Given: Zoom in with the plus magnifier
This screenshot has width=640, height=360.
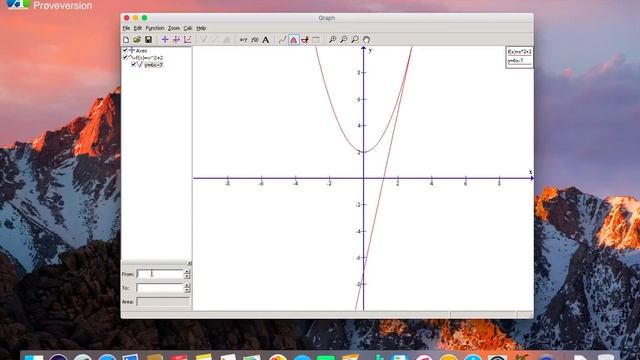Looking at the screenshot, I should pyautogui.click(x=333, y=40).
